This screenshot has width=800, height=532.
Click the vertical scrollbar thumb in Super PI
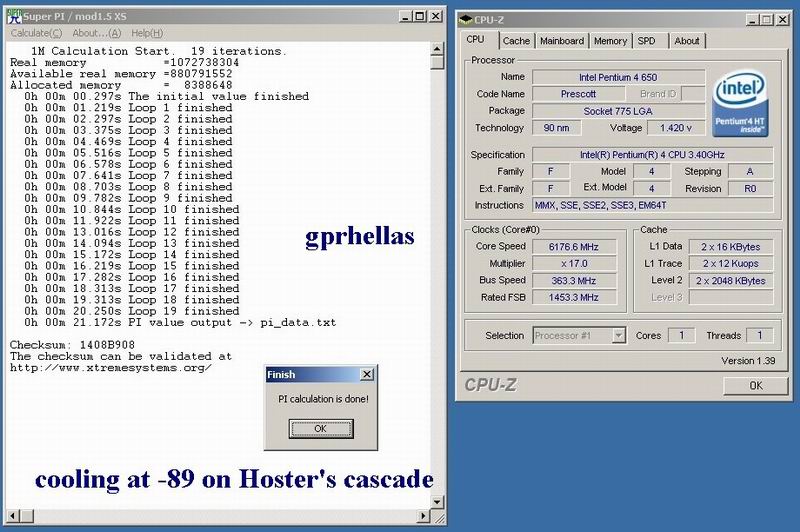coord(437,62)
